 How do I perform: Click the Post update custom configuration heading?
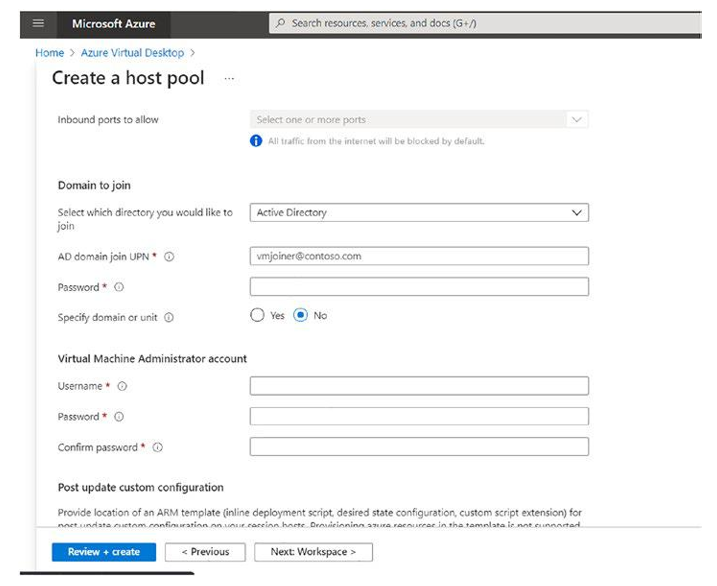tap(141, 487)
